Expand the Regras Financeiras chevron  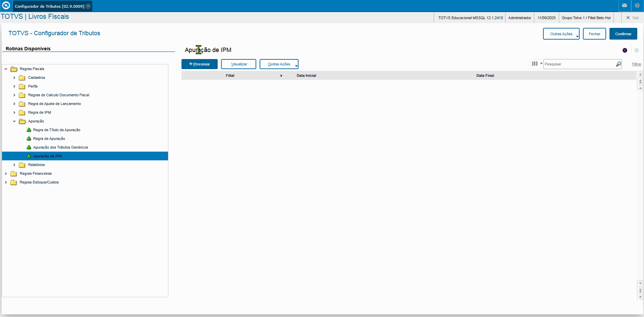coord(6,173)
